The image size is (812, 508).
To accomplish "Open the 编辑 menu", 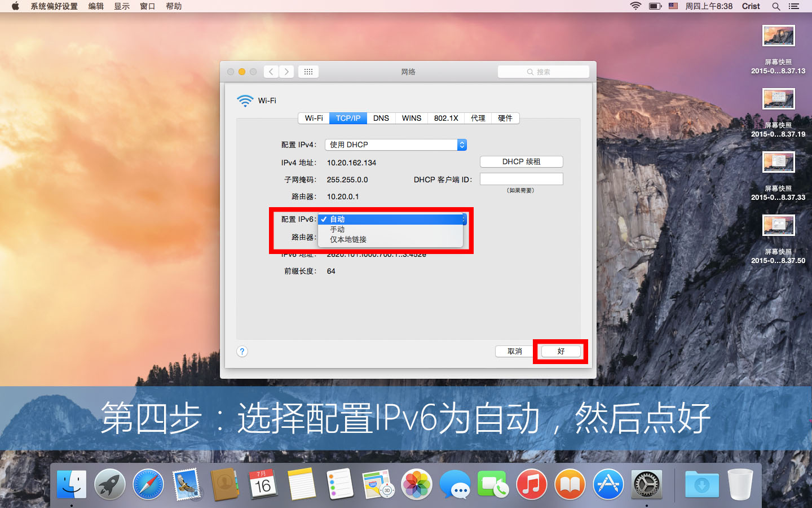I will coord(96,6).
